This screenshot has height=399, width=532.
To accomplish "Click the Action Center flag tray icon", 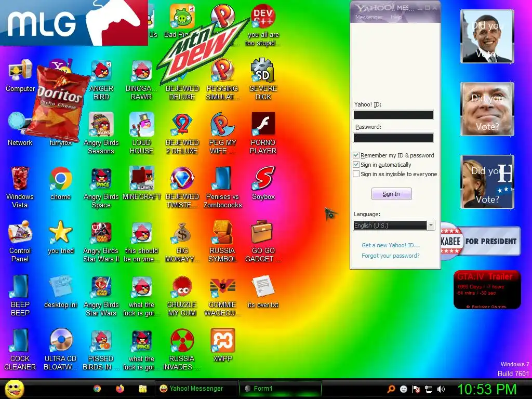I will (x=416, y=389).
